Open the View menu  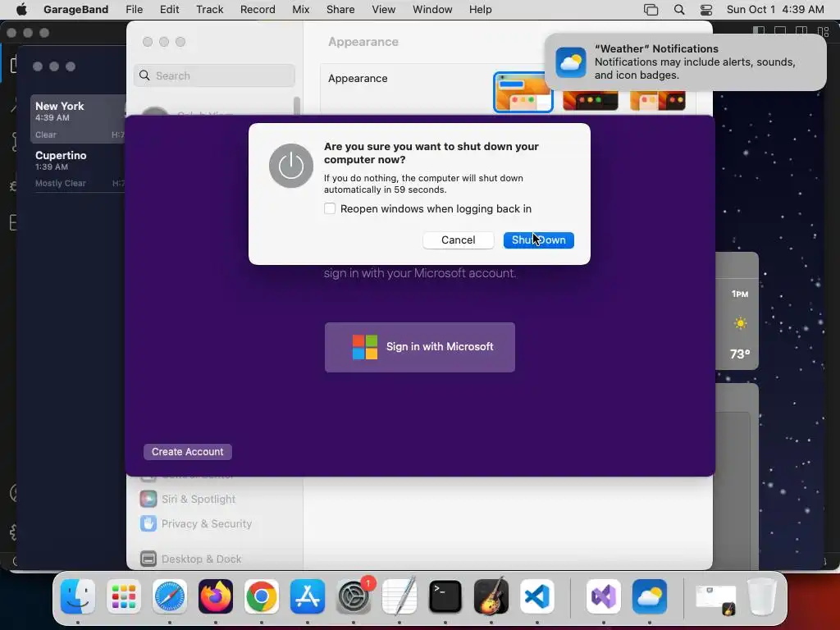tap(384, 9)
